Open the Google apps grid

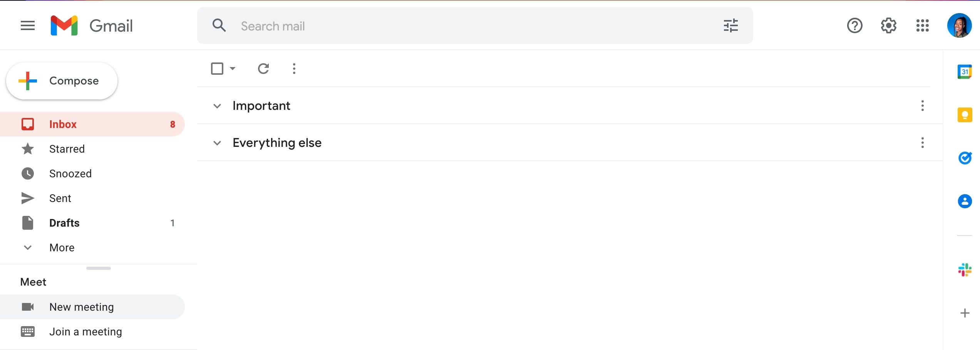click(x=923, y=26)
